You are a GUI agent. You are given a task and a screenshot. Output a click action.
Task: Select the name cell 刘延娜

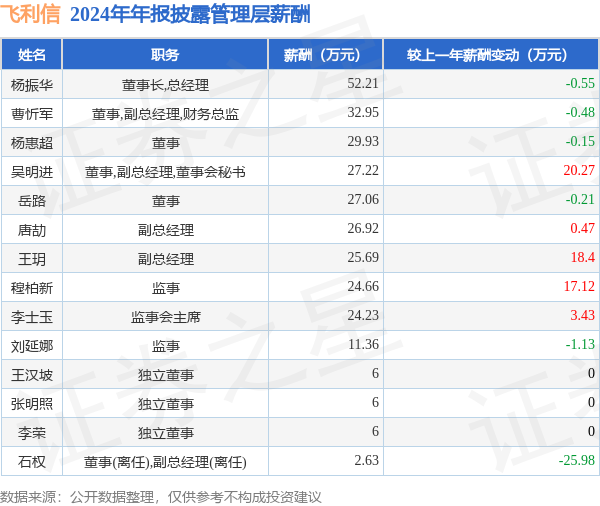pos(32,346)
